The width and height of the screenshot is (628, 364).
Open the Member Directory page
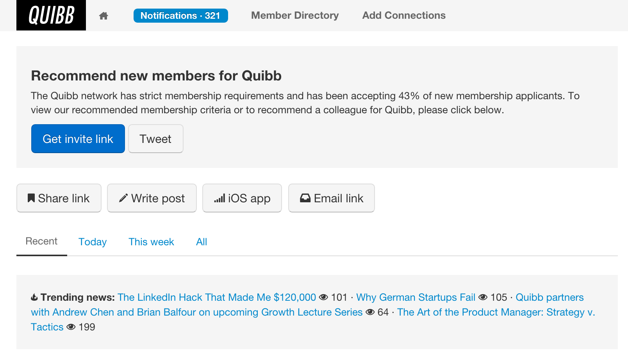click(295, 15)
